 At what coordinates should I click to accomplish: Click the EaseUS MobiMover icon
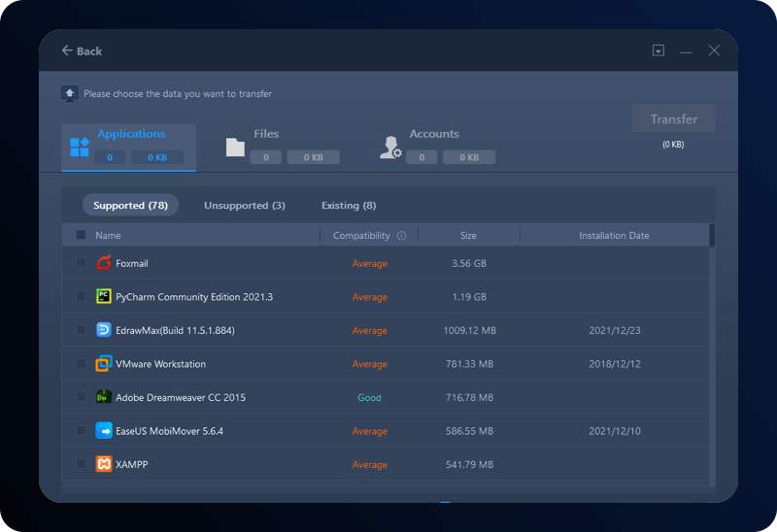[104, 431]
